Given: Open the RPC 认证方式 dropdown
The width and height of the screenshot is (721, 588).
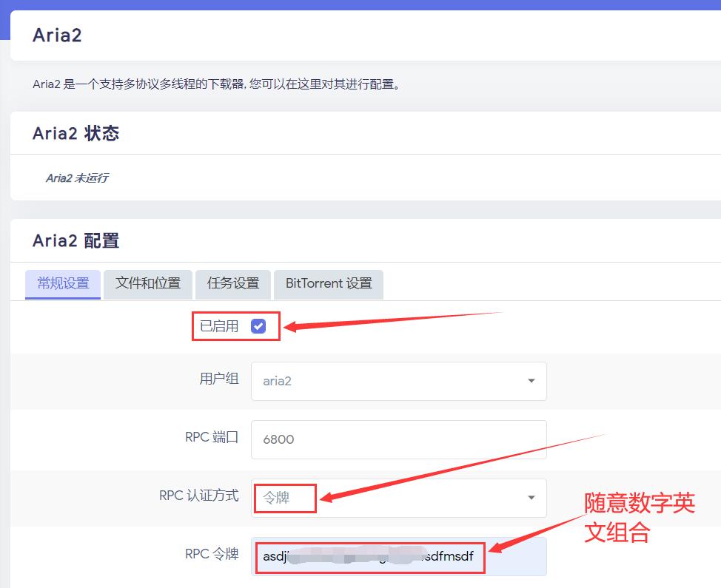Looking at the screenshot, I should (399, 498).
